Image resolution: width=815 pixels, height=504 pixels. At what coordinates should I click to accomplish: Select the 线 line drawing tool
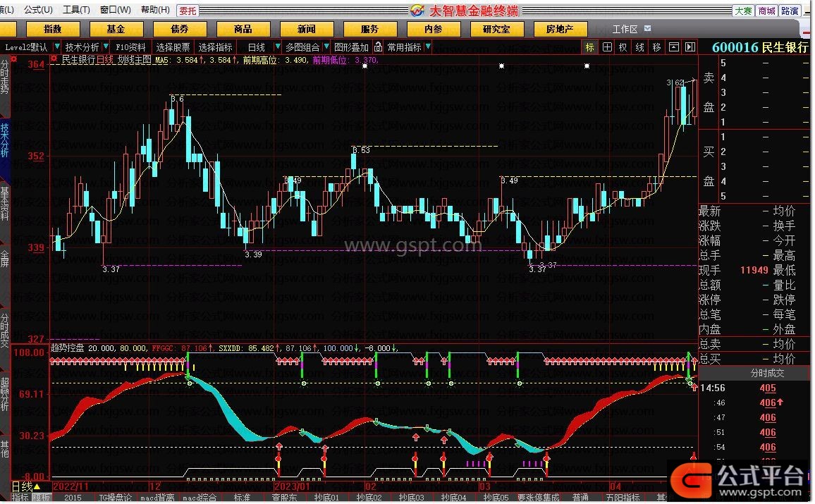640,47
